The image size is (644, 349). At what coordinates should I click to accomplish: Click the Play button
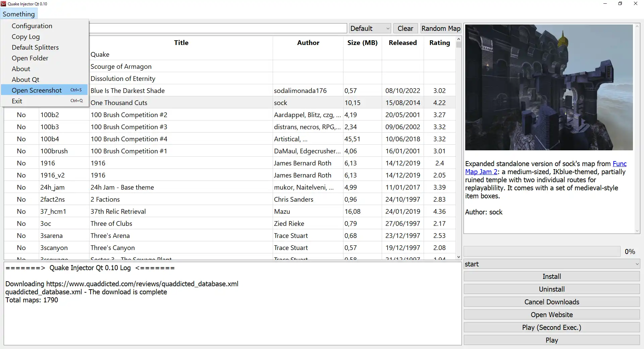click(552, 340)
